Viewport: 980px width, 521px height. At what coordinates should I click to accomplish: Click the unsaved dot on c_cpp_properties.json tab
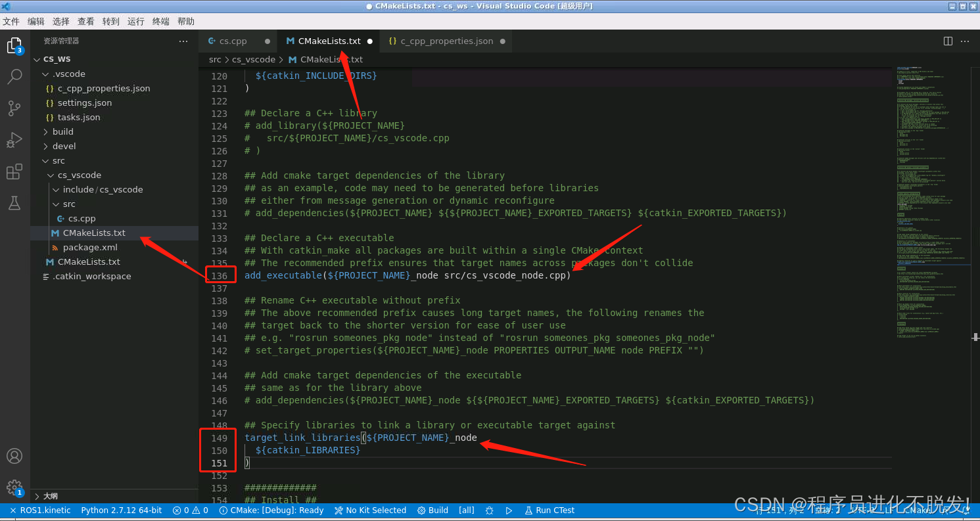[502, 41]
